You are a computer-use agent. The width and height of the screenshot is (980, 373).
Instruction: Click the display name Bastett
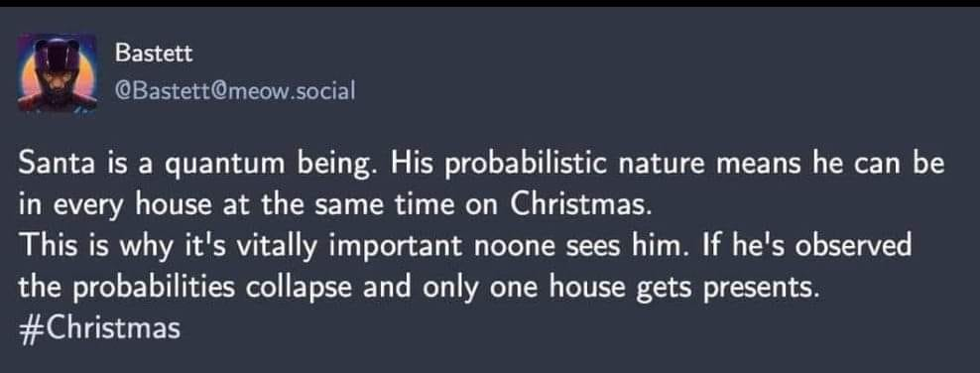153,54
